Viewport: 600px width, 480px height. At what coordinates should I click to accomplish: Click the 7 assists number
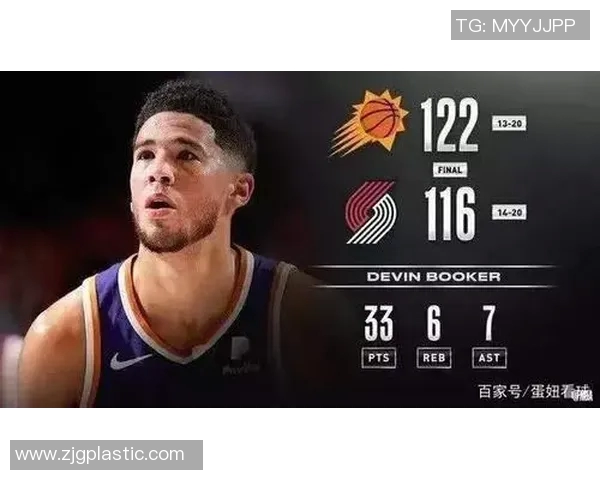(489, 323)
